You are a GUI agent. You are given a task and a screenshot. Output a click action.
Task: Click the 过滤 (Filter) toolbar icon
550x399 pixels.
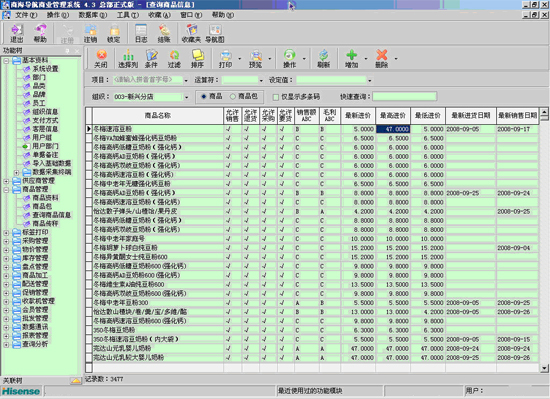pos(174,59)
